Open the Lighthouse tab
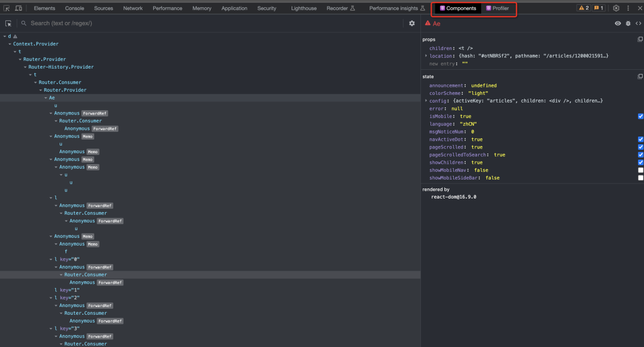This screenshot has width=644, height=347. click(x=304, y=8)
